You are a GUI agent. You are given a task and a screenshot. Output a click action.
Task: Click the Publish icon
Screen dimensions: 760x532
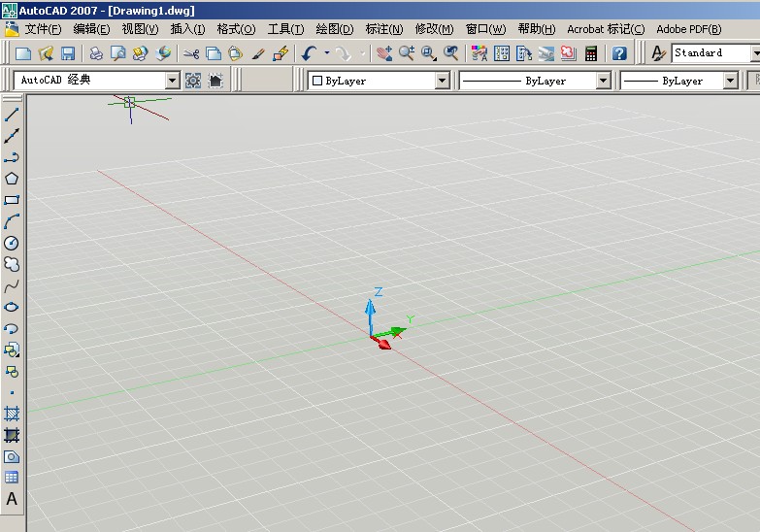[x=141, y=53]
